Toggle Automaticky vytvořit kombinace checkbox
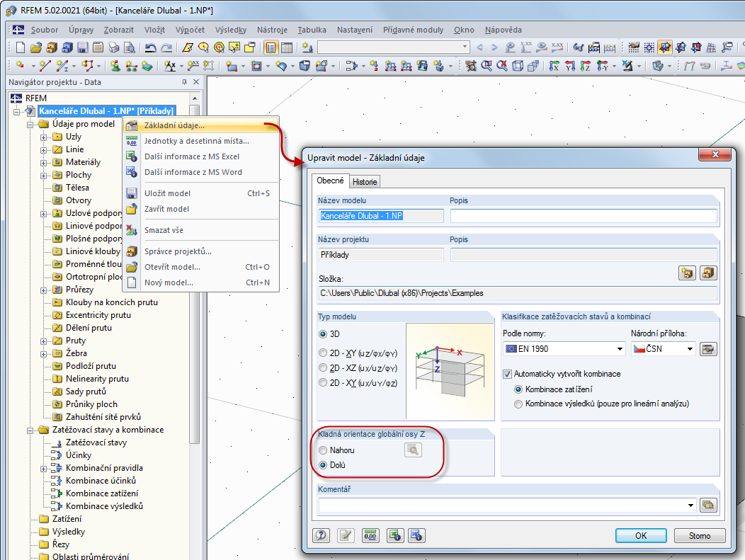The image size is (745, 560). click(508, 374)
